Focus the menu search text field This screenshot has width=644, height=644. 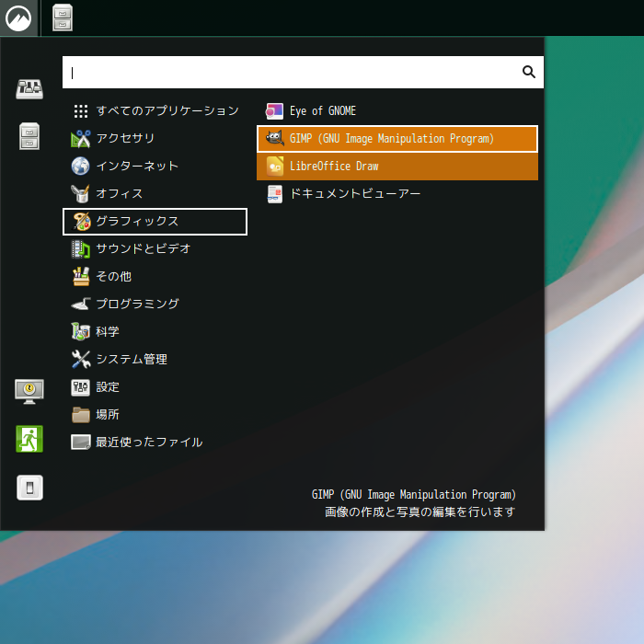click(303, 73)
